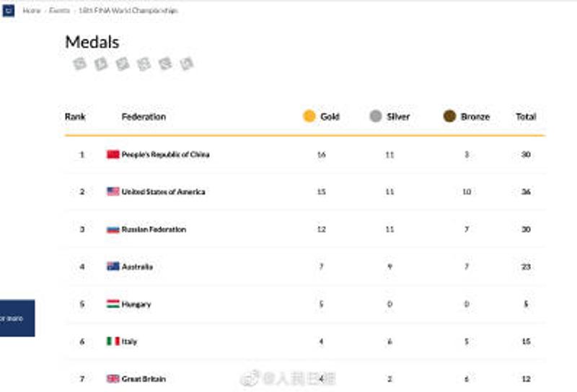Select the last discipline icon under Medals
The width and height of the screenshot is (577, 392).
pos(187,64)
